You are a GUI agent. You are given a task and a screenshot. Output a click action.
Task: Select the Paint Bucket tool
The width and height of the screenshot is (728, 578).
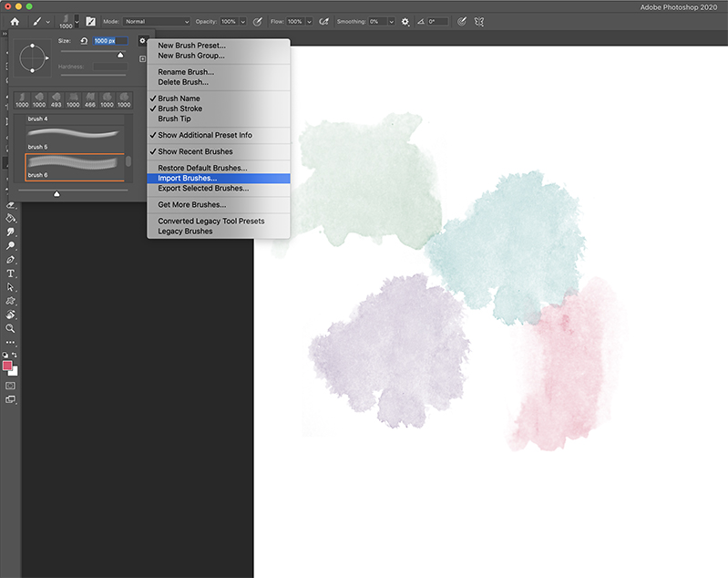tap(11, 219)
